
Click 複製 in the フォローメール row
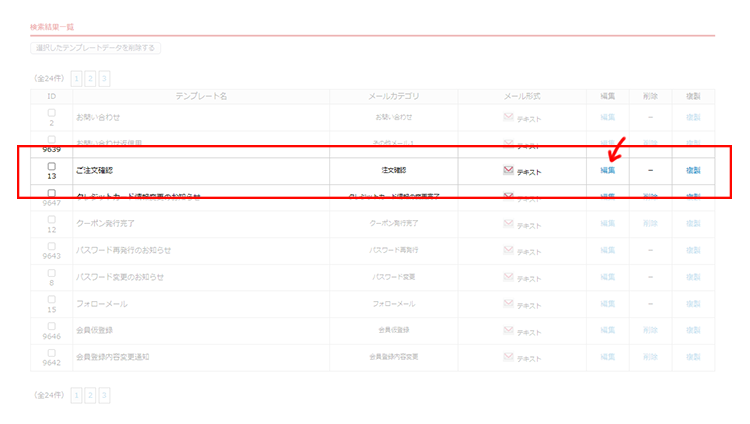pyautogui.click(x=693, y=304)
